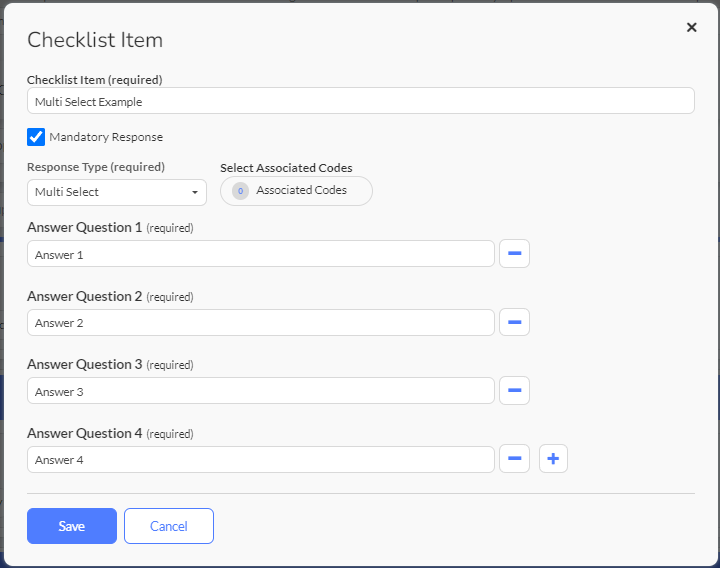Click into the Answer 3 text field

[261, 391]
